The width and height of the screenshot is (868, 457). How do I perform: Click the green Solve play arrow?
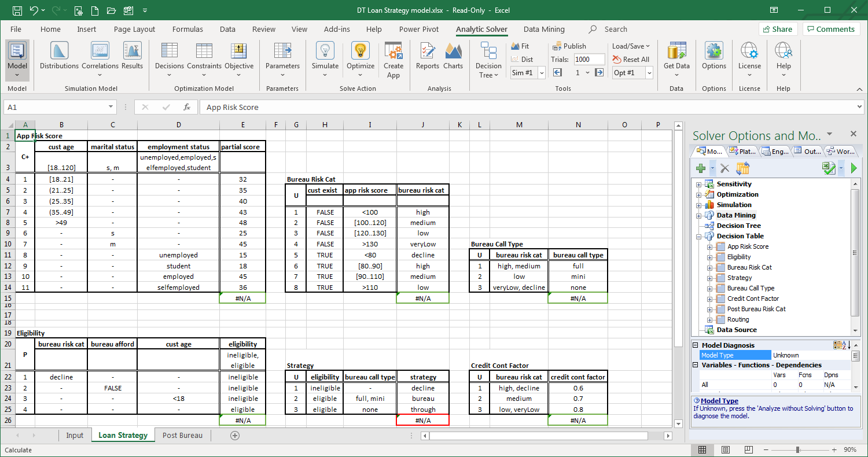(x=854, y=168)
